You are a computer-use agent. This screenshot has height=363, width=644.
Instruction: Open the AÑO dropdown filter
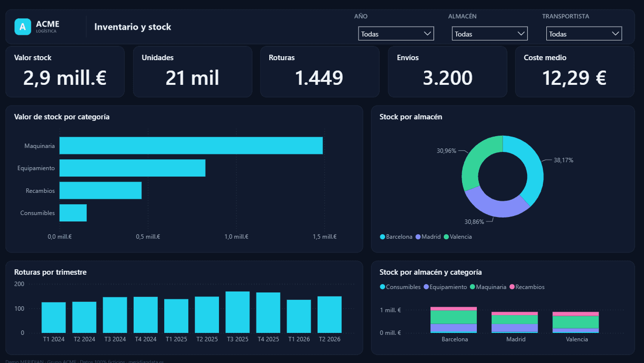tap(396, 34)
